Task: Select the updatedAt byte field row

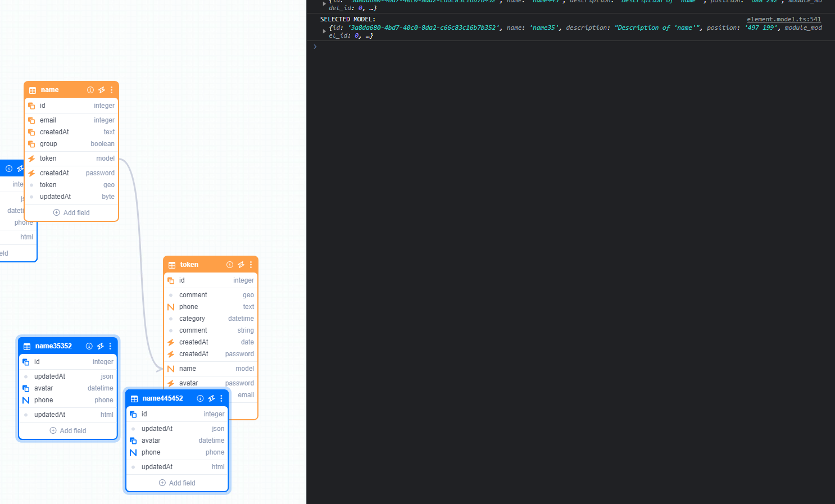Action: click(x=71, y=197)
